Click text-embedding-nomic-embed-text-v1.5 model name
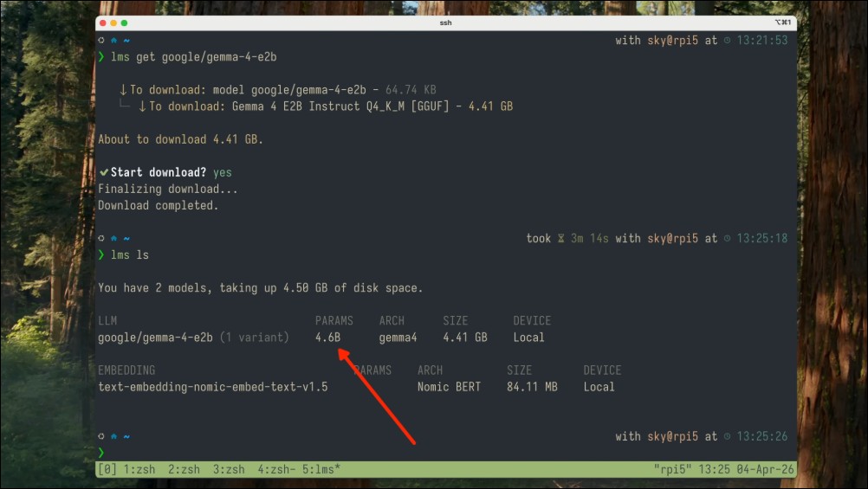 coord(213,387)
